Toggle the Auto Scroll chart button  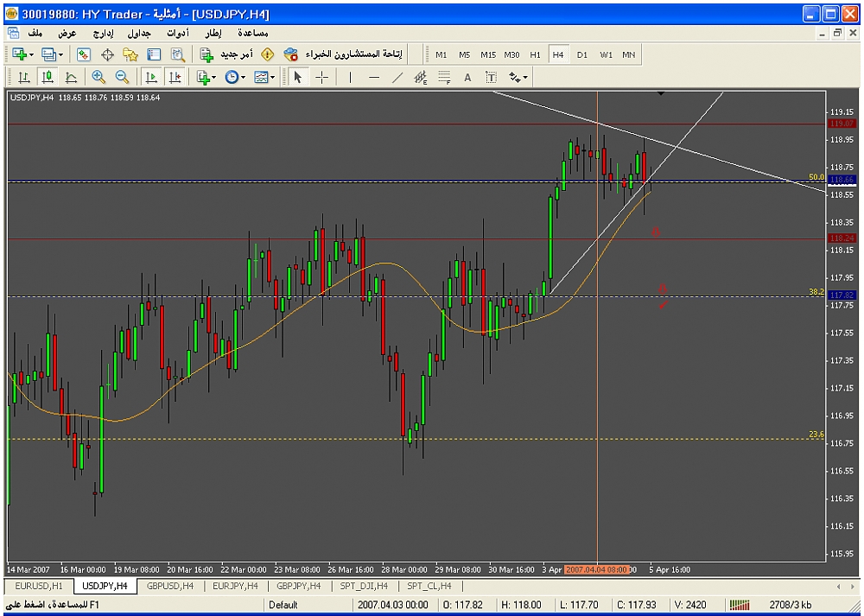pyautogui.click(x=151, y=77)
